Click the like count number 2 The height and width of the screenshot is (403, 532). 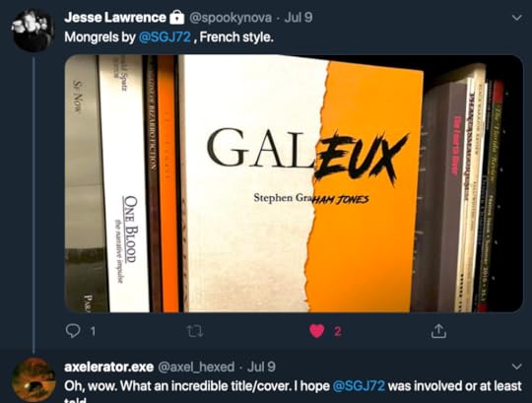[x=337, y=331]
